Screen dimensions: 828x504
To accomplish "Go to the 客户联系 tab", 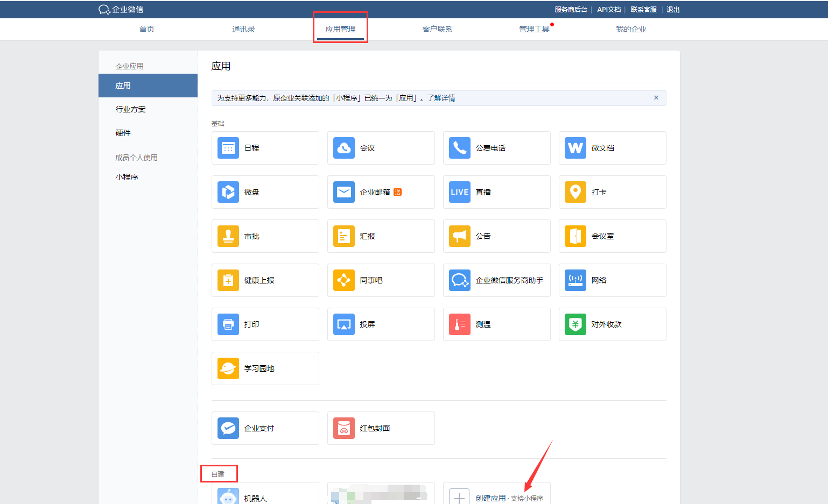I will (438, 29).
